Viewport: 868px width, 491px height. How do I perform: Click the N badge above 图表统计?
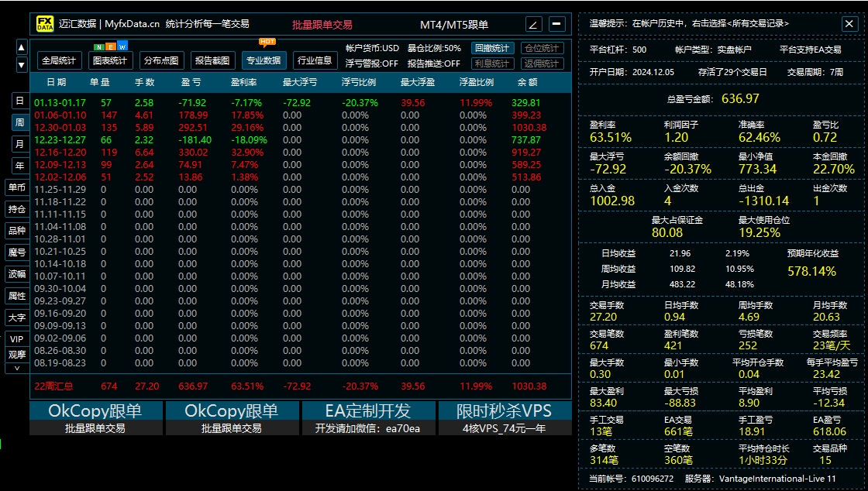(x=98, y=46)
